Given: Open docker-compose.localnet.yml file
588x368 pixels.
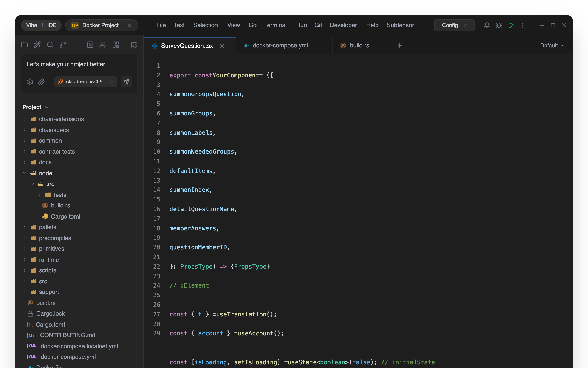Looking at the screenshot, I should [x=79, y=346].
